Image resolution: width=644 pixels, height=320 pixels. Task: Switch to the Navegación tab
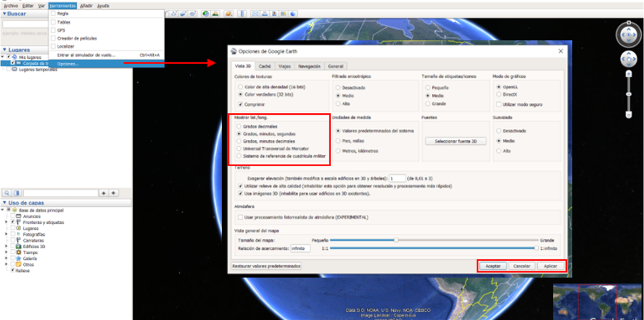coord(309,66)
